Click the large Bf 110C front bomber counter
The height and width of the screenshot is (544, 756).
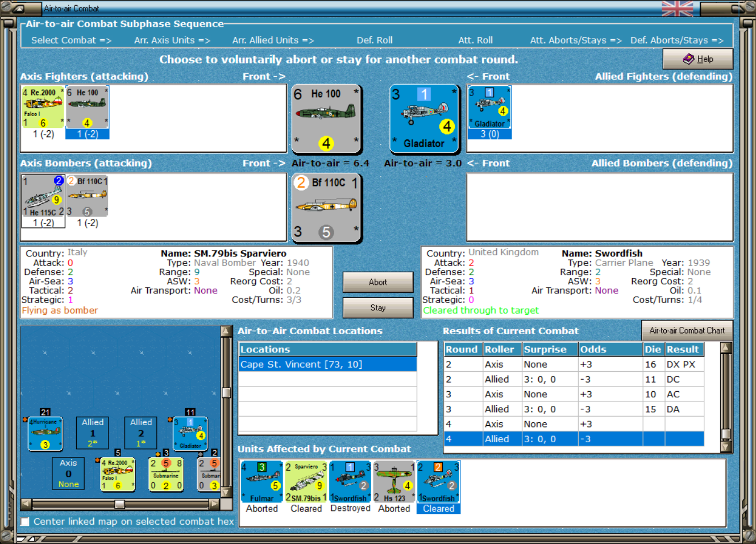pos(326,208)
